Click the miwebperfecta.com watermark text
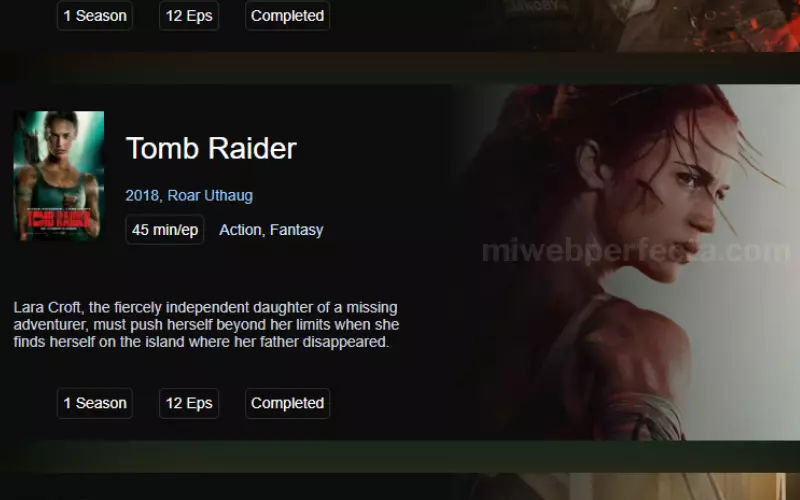 pyautogui.click(x=636, y=251)
